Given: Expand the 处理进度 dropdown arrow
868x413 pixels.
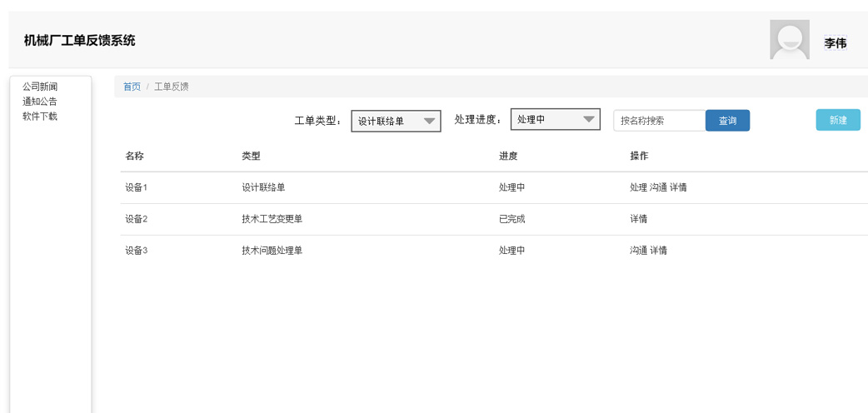Looking at the screenshot, I should (588, 119).
